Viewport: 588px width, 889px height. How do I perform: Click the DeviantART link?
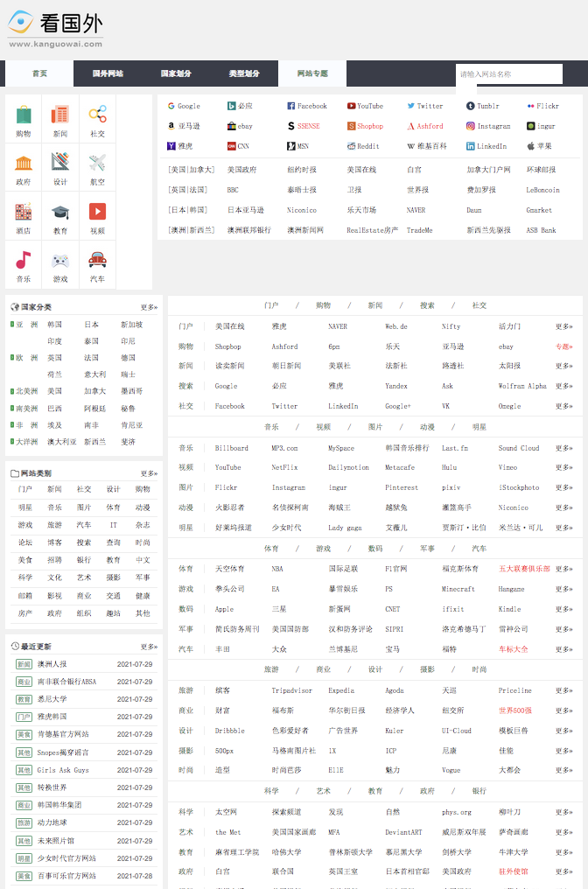click(x=403, y=832)
